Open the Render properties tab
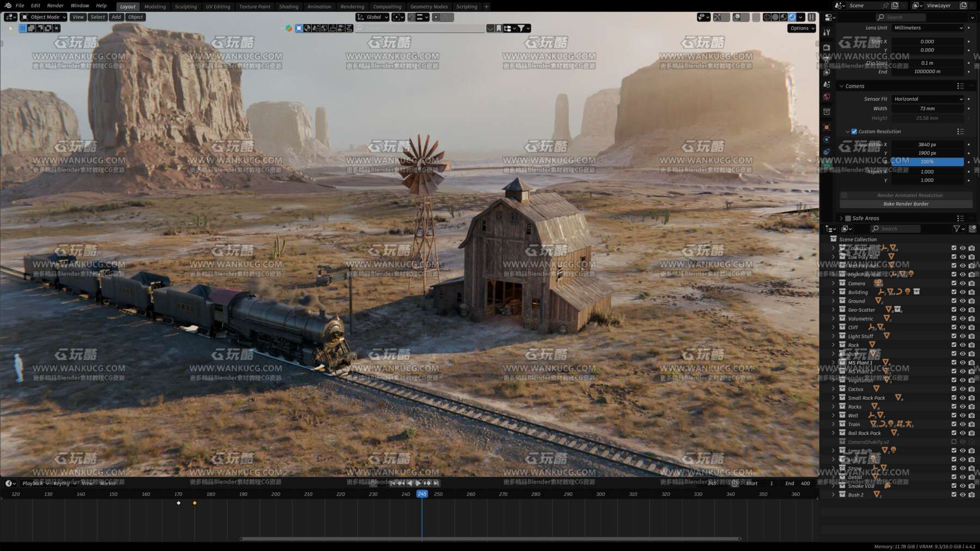The height and width of the screenshot is (551, 980). click(x=826, y=47)
